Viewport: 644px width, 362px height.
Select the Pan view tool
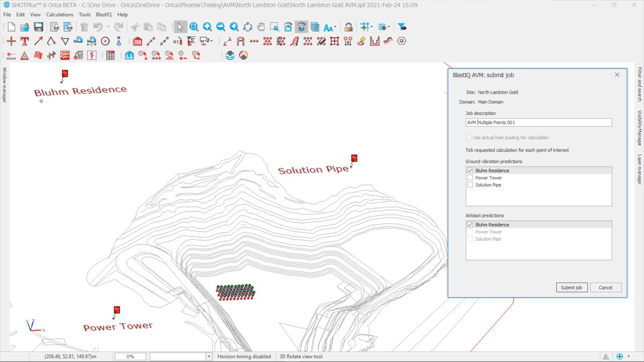261,26
